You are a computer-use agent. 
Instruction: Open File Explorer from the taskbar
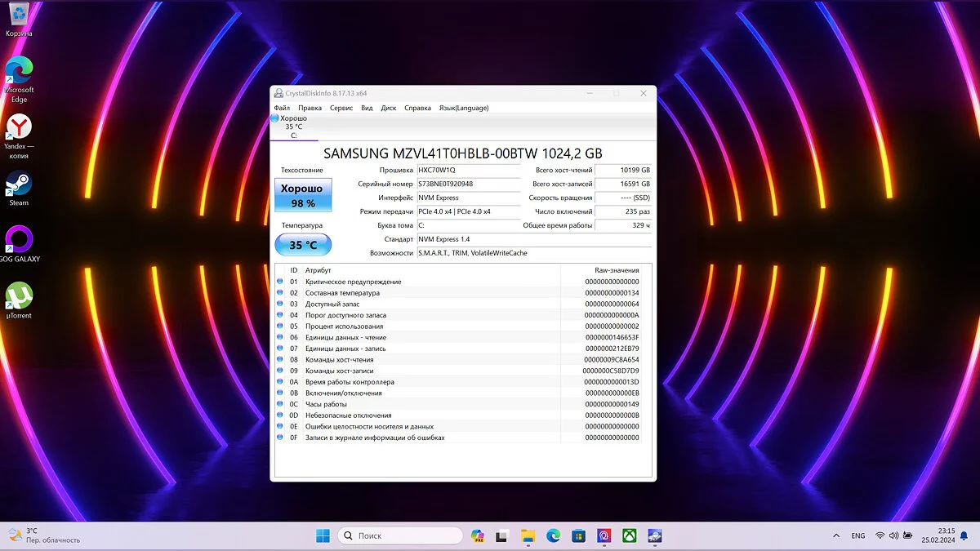528,535
